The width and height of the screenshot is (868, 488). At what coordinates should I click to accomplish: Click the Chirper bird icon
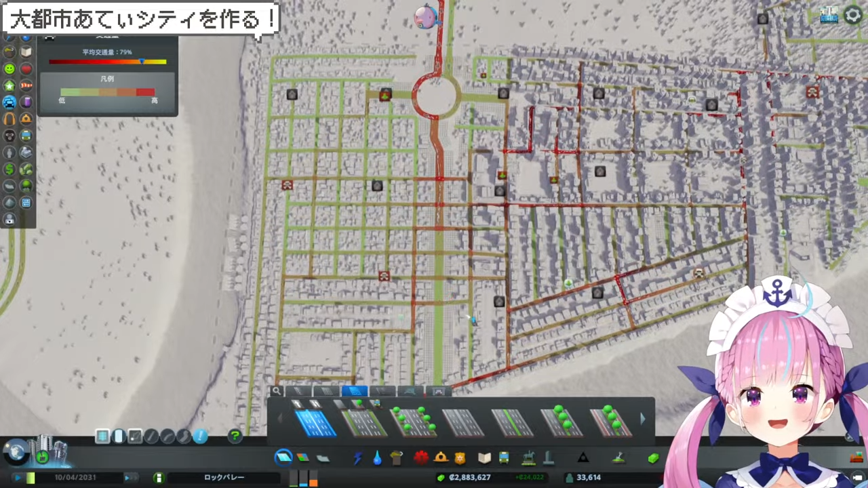click(425, 17)
